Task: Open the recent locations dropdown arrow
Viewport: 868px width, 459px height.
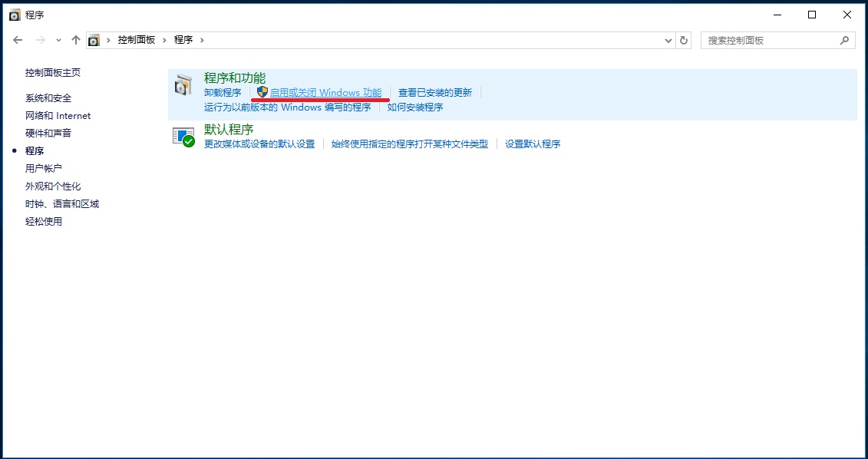Action: [x=58, y=40]
